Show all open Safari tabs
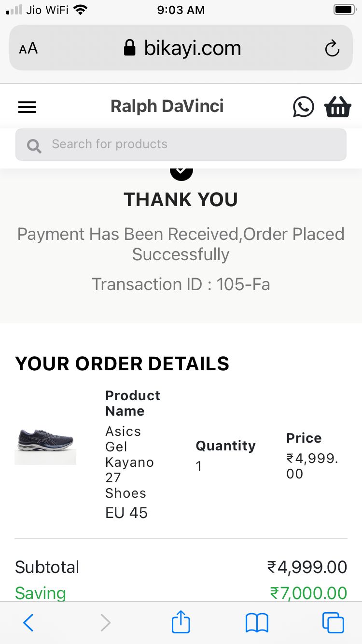Screen dimensions: 362x644 click(333, 623)
